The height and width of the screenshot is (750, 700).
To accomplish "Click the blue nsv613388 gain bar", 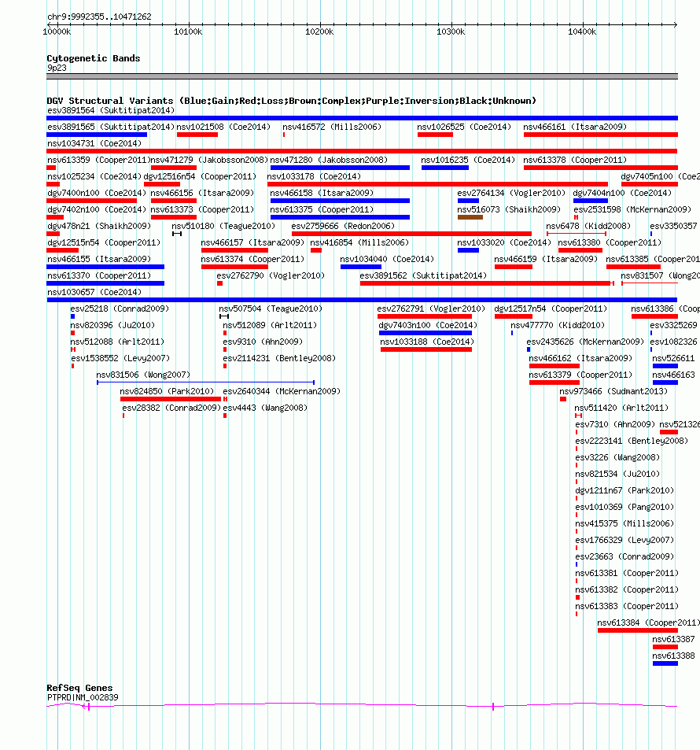I will coord(665,663).
